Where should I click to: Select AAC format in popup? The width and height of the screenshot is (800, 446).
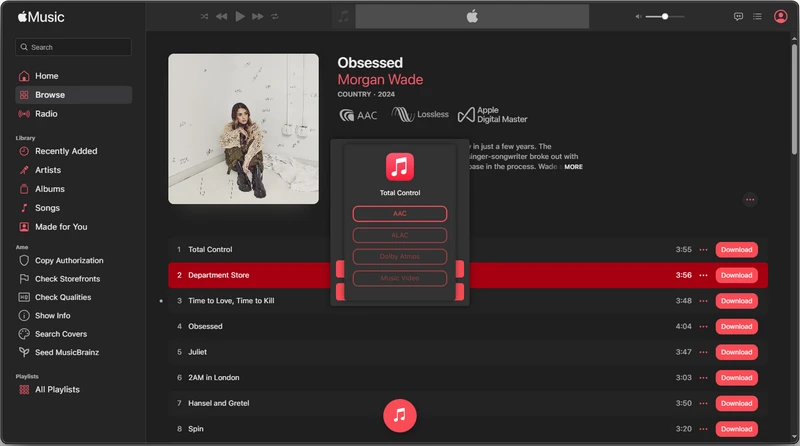point(399,214)
